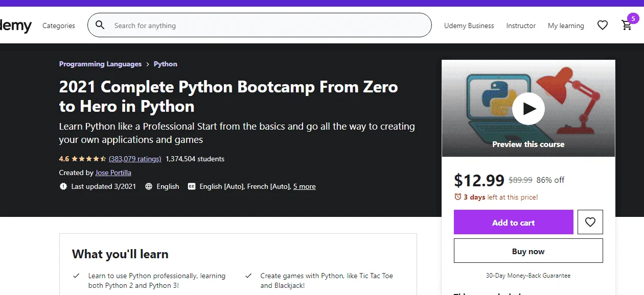Open the wishlist heart in header

pyautogui.click(x=603, y=25)
